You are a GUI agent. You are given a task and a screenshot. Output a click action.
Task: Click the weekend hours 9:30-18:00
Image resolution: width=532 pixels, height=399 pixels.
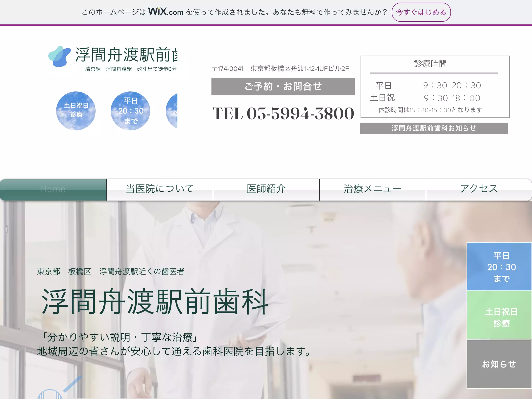tap(452, 98)
